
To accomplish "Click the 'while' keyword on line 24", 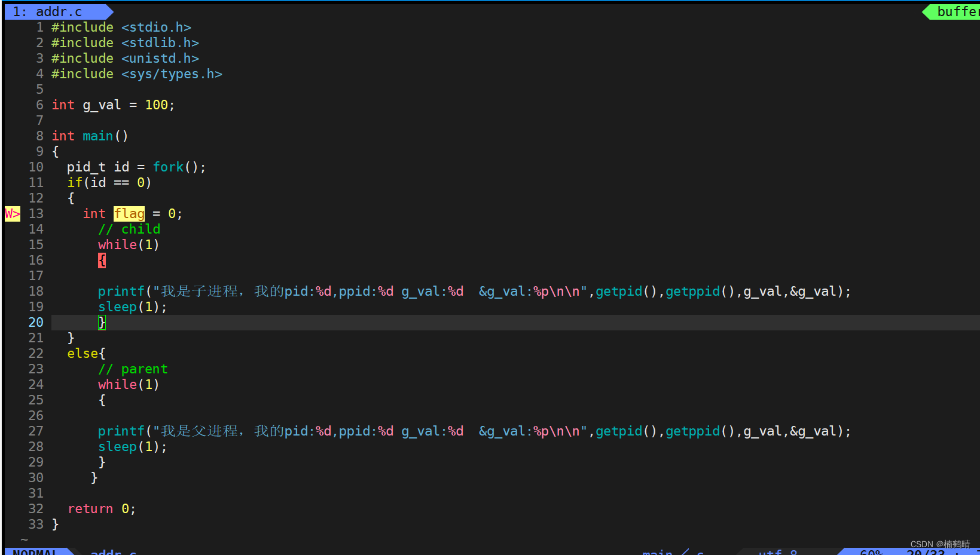I will coord(117,384).
